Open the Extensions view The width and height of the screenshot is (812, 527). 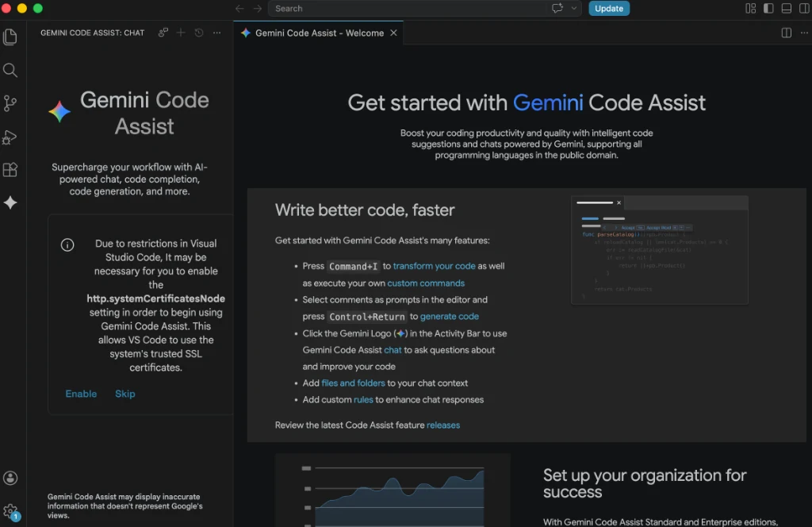tap(10, 169)
